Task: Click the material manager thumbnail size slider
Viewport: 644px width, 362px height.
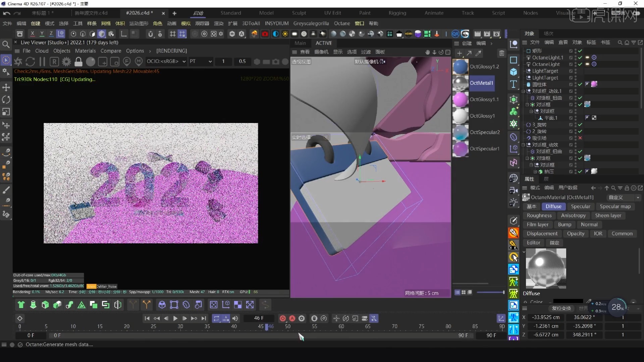Action: (491, 292)
